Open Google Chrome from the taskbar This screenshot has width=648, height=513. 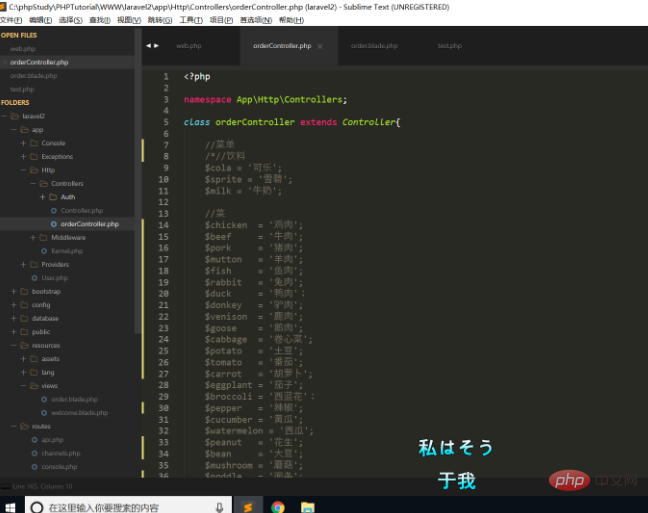pos(278,506)
